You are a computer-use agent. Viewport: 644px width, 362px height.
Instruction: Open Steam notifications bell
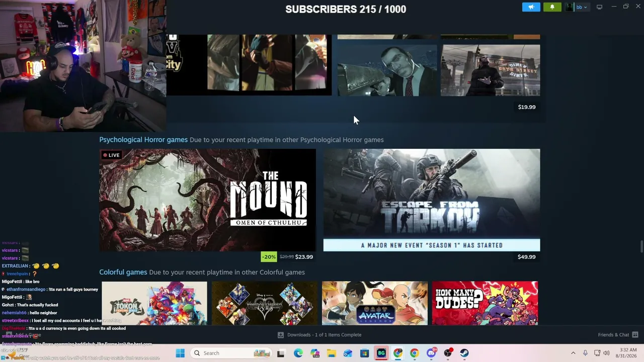[552, 7]
